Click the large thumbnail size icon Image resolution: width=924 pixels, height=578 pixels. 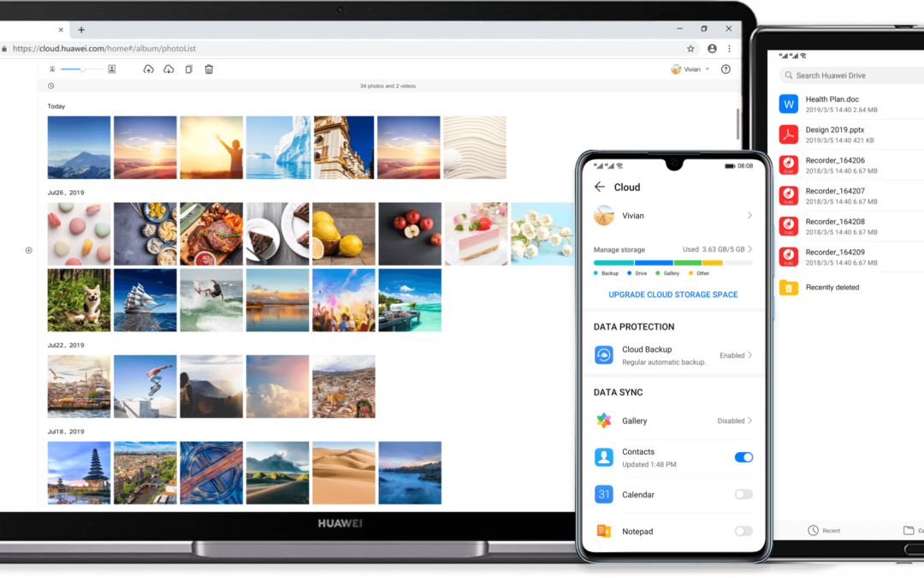pyautogui.click(x=111, y=69)
